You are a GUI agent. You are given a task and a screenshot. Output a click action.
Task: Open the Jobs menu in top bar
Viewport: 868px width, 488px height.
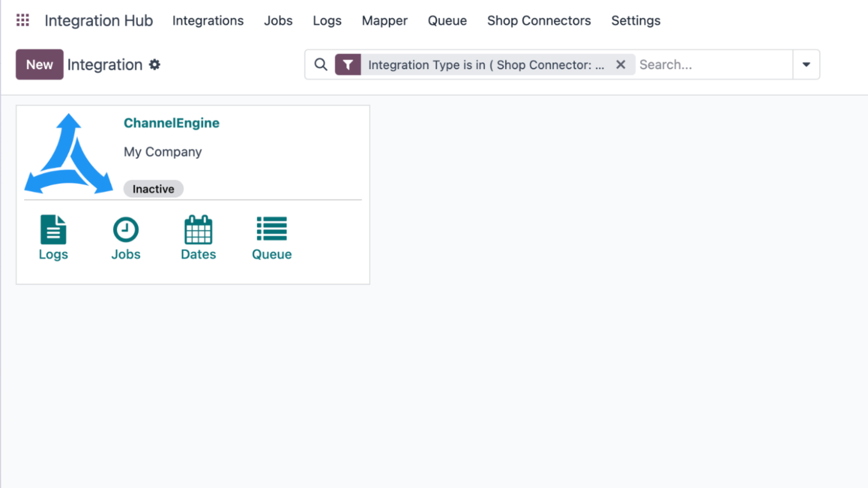[x=278, y=20]
